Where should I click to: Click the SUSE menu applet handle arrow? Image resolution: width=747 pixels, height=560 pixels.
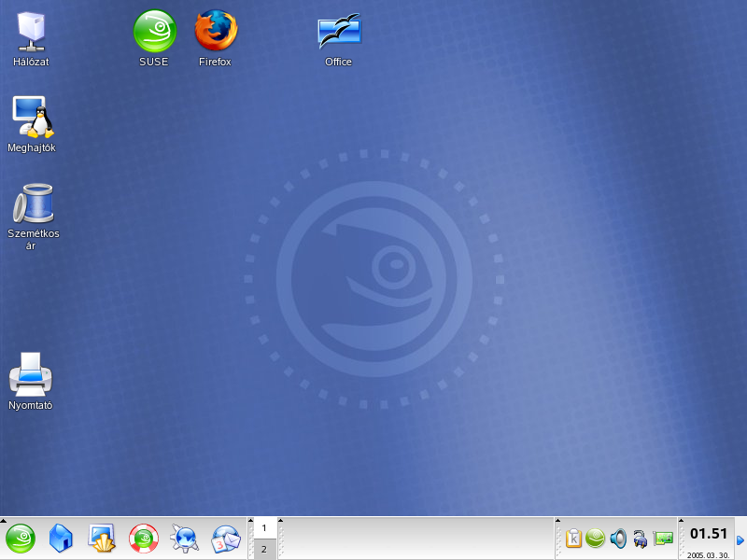coord(3,521)
